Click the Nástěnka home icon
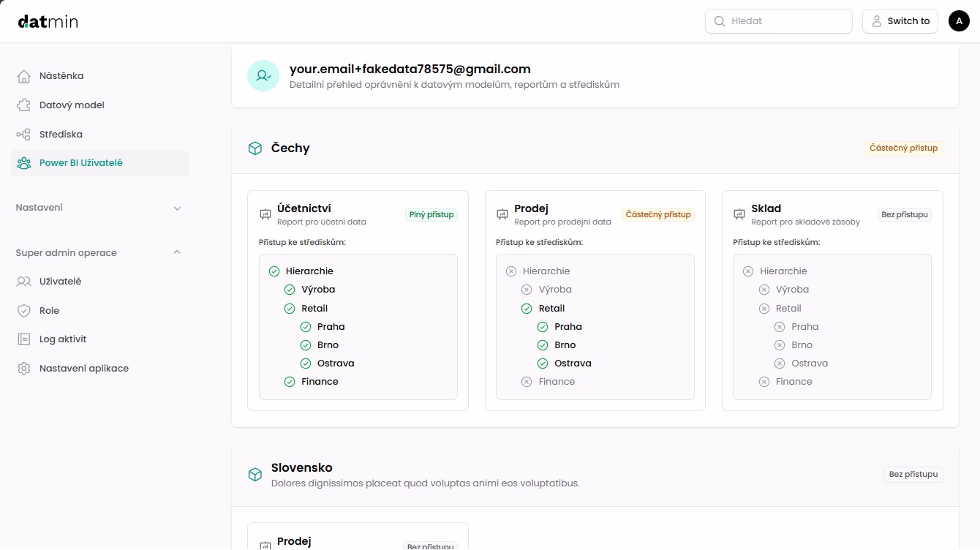 (24, 76)
